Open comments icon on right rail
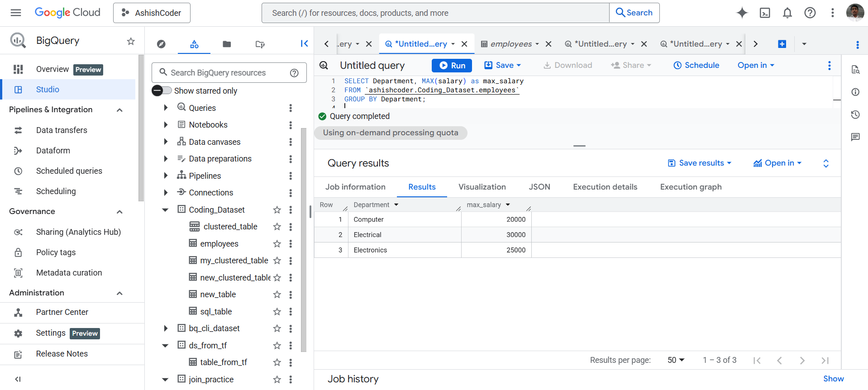868x390 pixels. (855, 137)
